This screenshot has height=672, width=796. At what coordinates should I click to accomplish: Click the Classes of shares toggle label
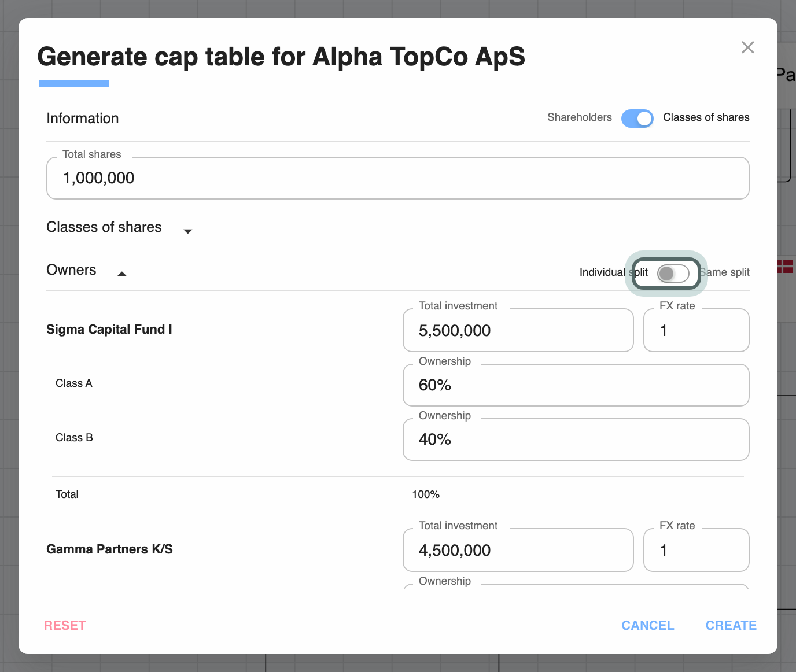click(x=706, y=117)
